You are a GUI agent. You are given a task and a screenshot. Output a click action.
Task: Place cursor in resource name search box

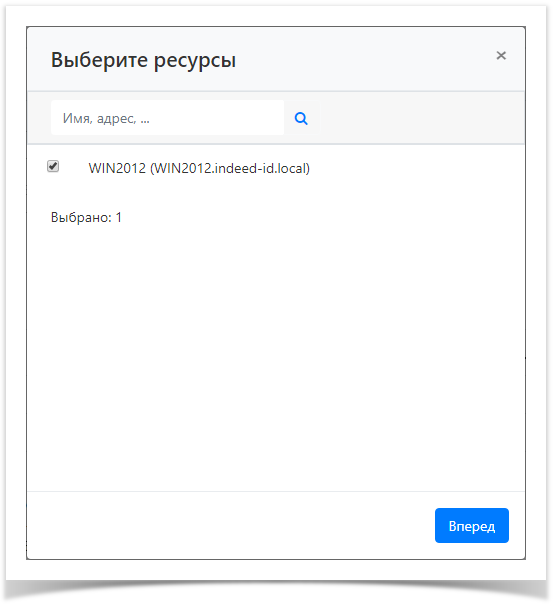pyautogui.click(x=167, y=118)
